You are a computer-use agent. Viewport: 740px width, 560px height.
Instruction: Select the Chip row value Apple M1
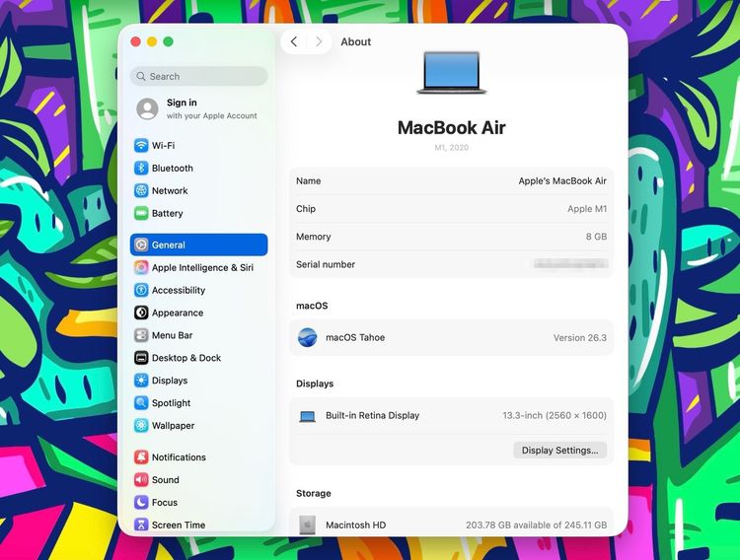click(587, 209)
